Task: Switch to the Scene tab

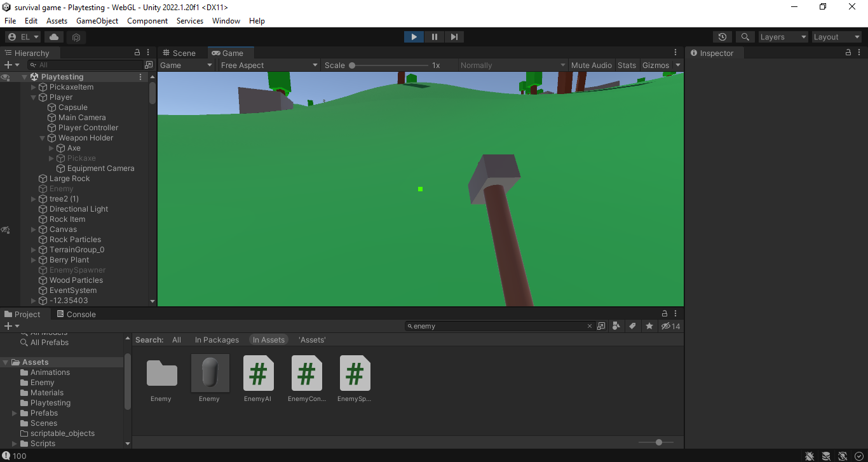Action: [180, 52]
